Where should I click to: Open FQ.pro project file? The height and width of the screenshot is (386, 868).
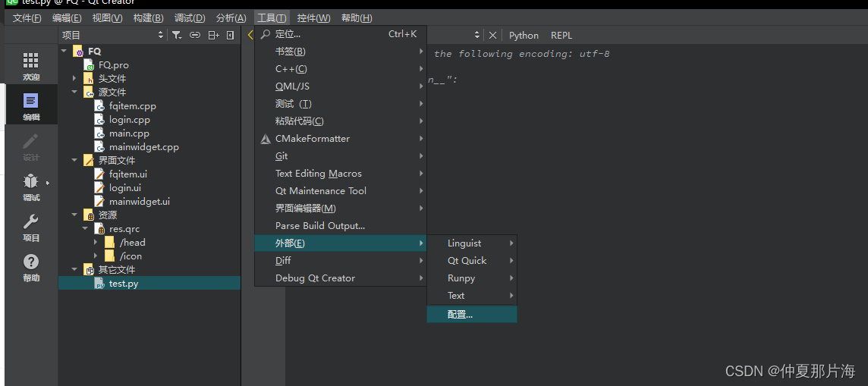click(114, 65)
